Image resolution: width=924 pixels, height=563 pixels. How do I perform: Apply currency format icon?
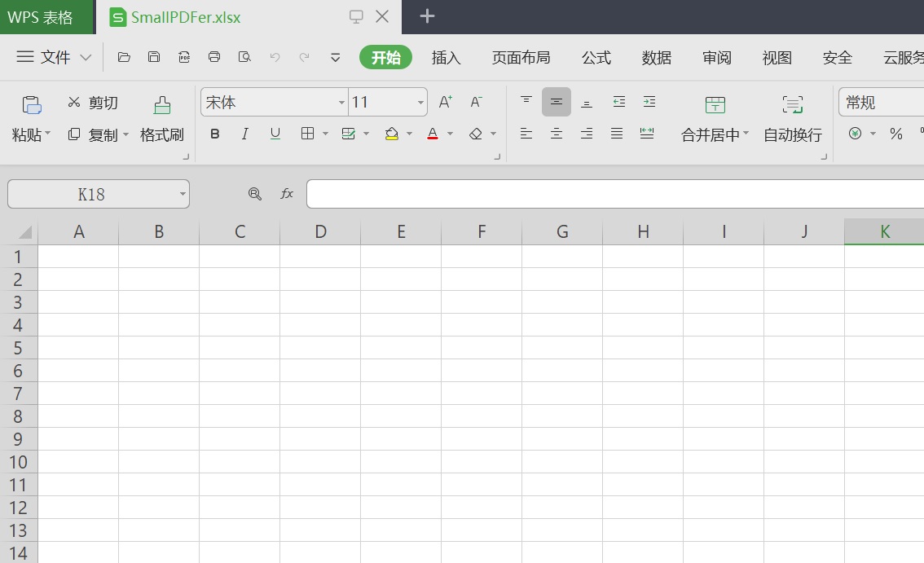point(855,134)
